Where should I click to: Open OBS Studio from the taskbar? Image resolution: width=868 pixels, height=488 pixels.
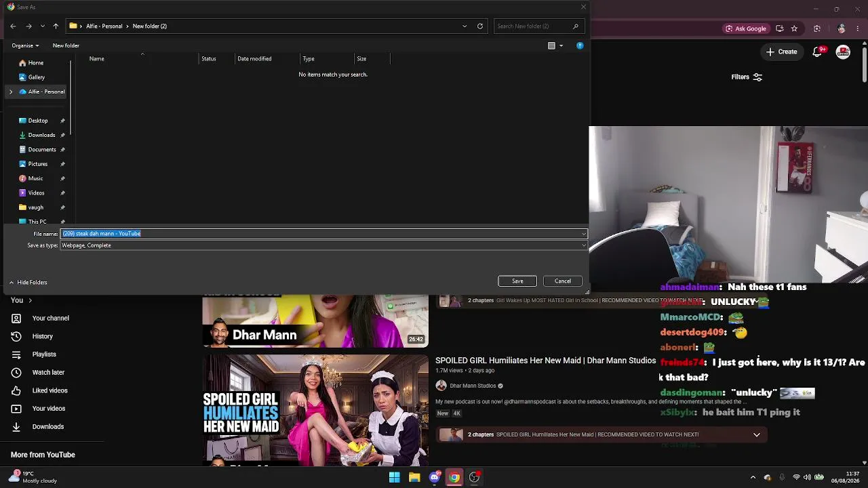coord(475,477)
